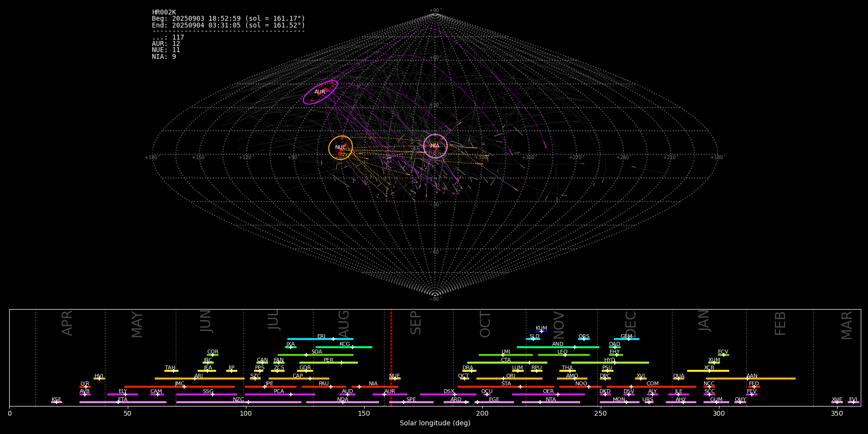This screenshot has width=868, height=434.
Task: Click the PCA purple shower bar
Action: pos(280,394)
